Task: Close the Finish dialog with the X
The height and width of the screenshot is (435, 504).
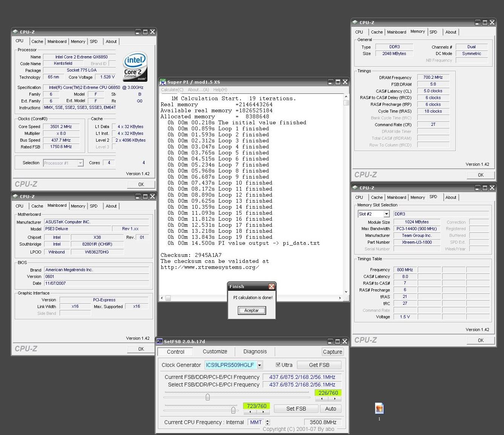Action: point(271,287)
